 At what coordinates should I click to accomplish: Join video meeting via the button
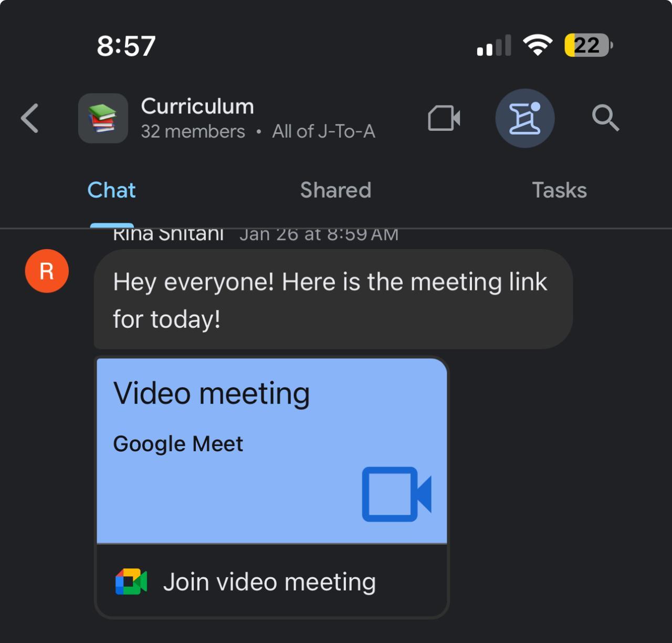pyautogui.click(x=272, y=582)
